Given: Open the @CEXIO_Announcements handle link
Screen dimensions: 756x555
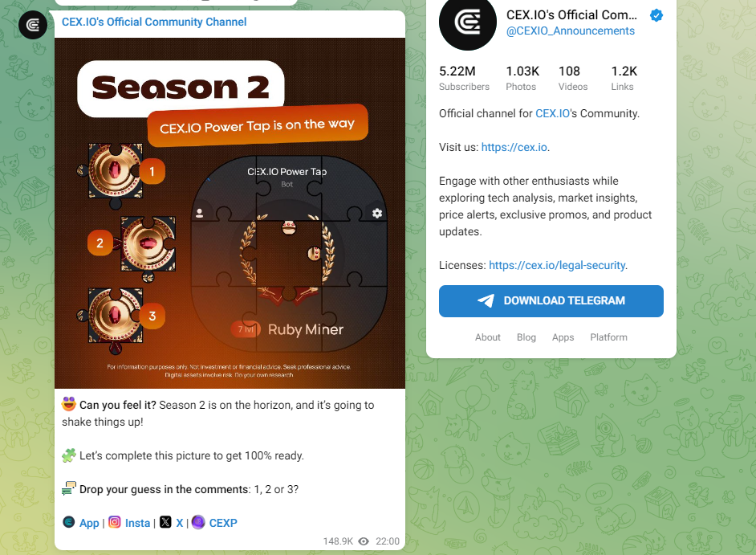Looking at the screenshot, I should [x=571, y=31].
